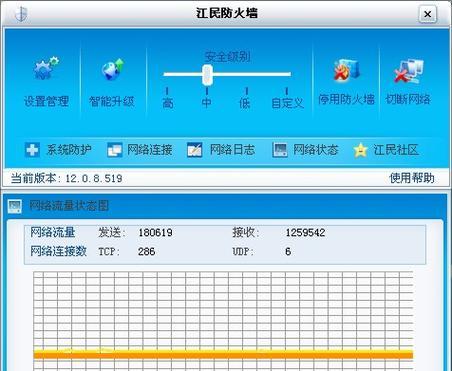
Task: Click the 切断网络 disconnect network icon
Action: pos(408,71)
